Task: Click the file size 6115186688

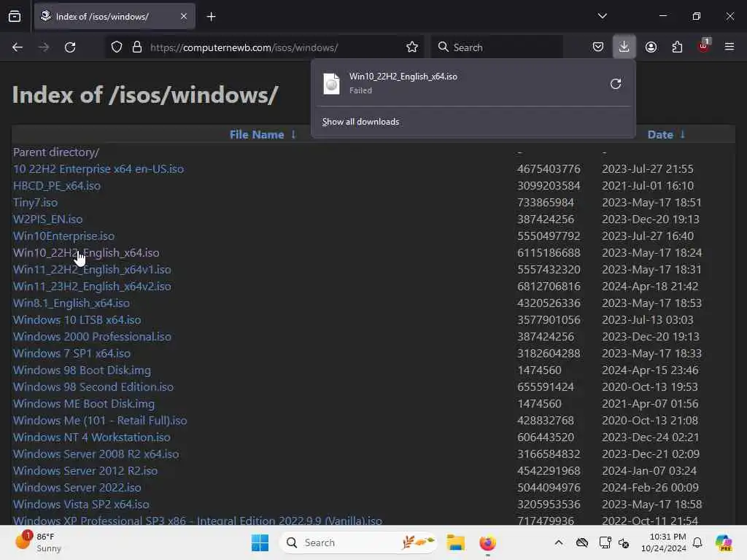Action: point(549,253)
